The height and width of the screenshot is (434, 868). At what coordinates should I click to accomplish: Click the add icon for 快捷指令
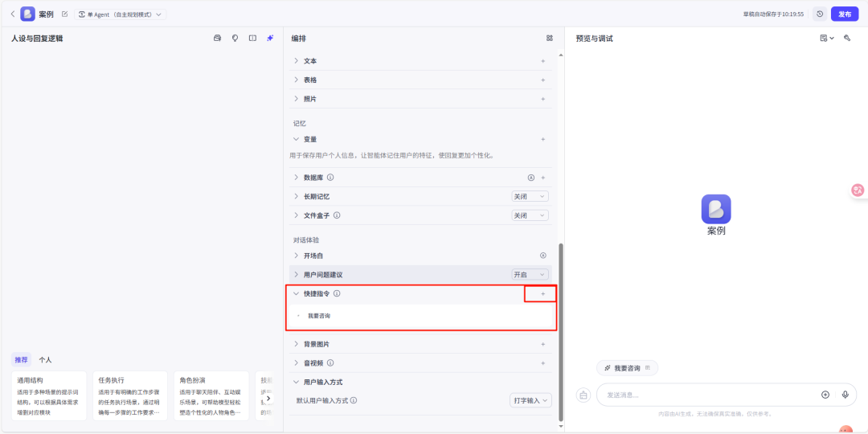point(542,294)
